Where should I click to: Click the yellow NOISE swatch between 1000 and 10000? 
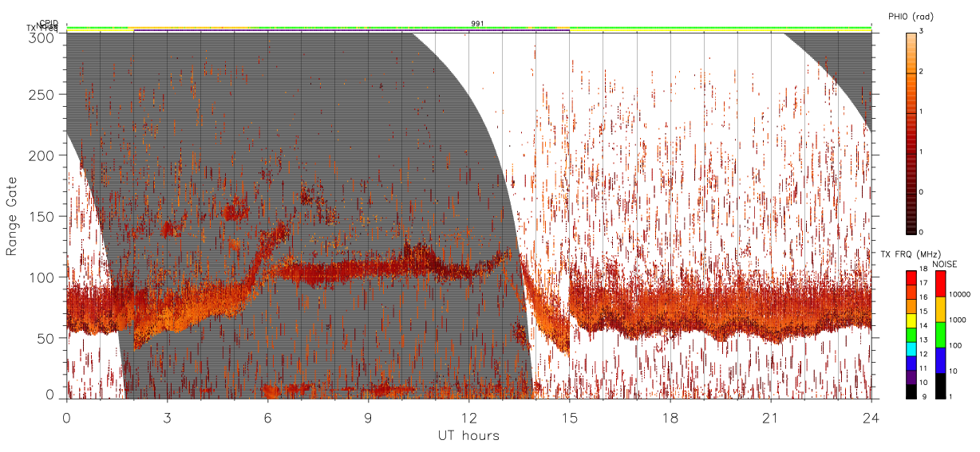pyautogui.click(x=940, y=309)
